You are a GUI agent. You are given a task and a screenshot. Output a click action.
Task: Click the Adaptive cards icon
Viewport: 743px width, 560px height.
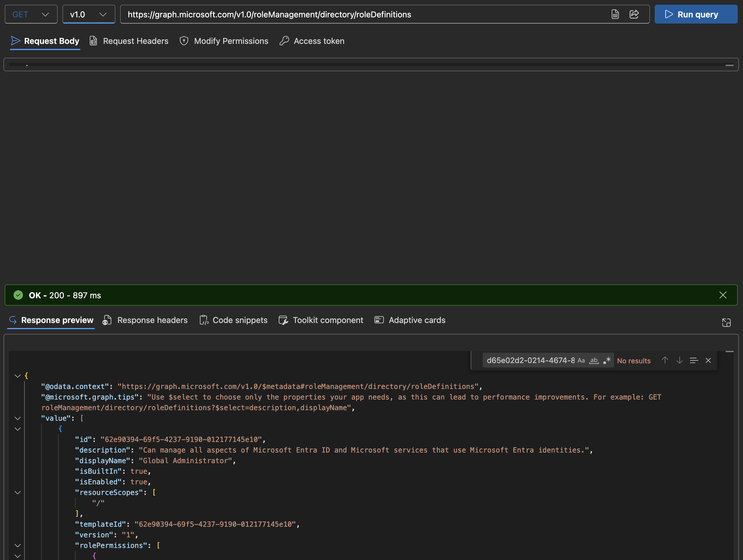click(379, 320)
